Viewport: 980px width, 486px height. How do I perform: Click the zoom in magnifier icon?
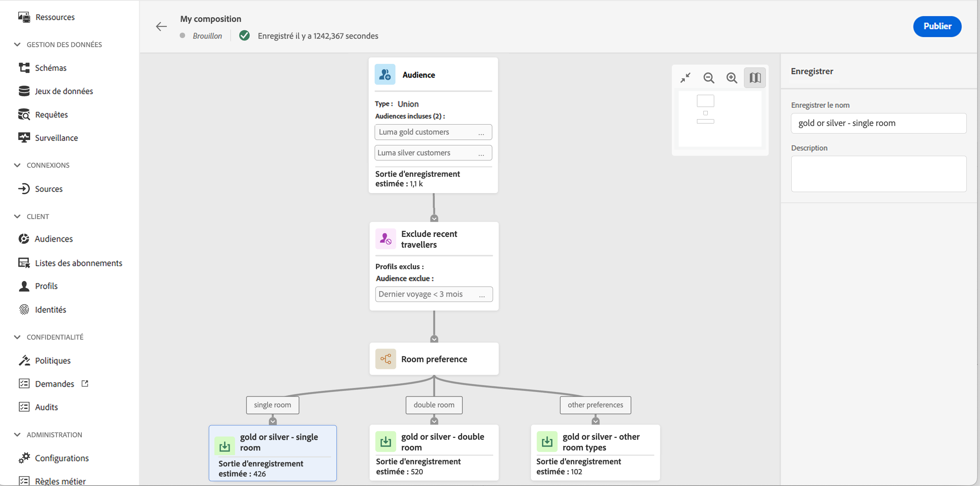(731, 78)
